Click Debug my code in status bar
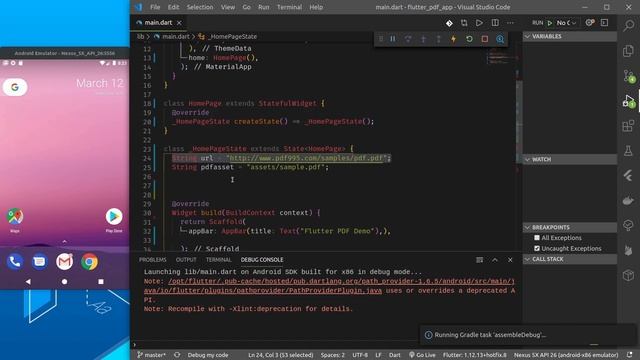This screenshot has width=640, height=360. pos(208,355)
